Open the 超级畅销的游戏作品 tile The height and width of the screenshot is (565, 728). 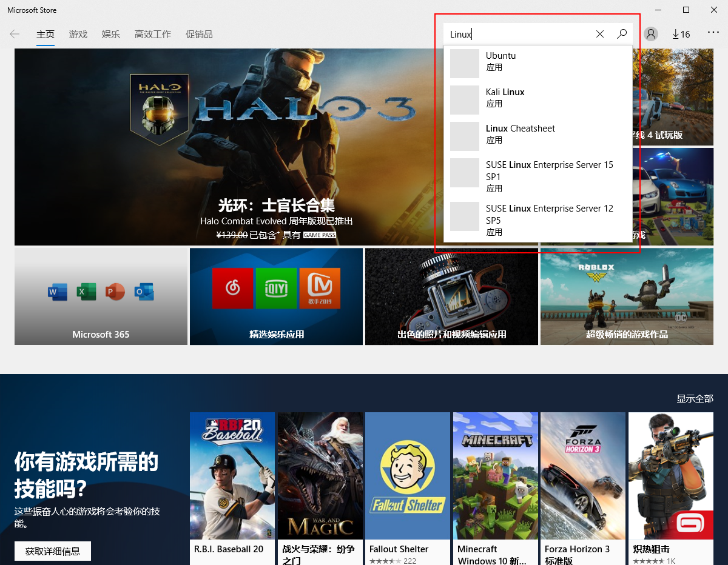coord(627,296)
